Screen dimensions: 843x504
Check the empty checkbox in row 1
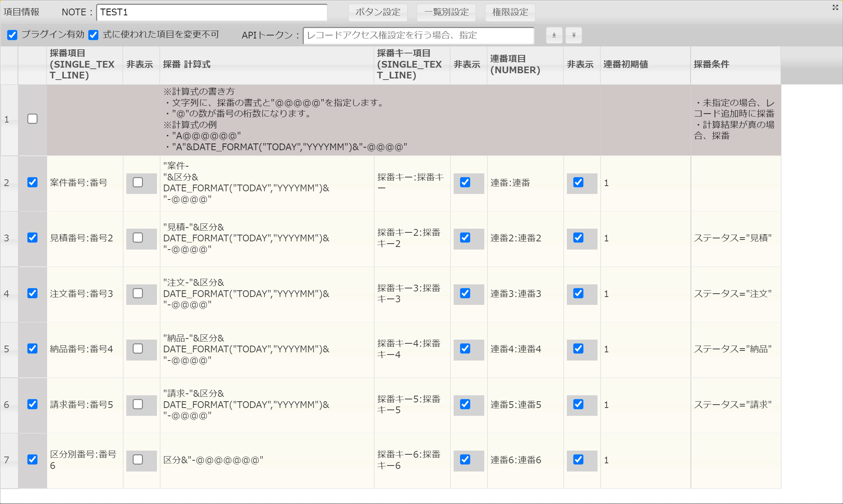(x=33, y=119)
